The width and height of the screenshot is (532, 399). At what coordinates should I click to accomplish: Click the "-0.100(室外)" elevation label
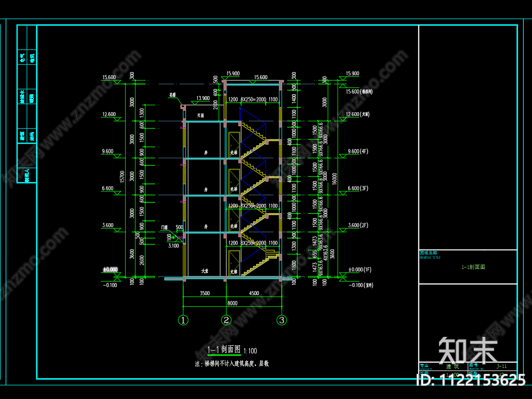coord(361,285)
